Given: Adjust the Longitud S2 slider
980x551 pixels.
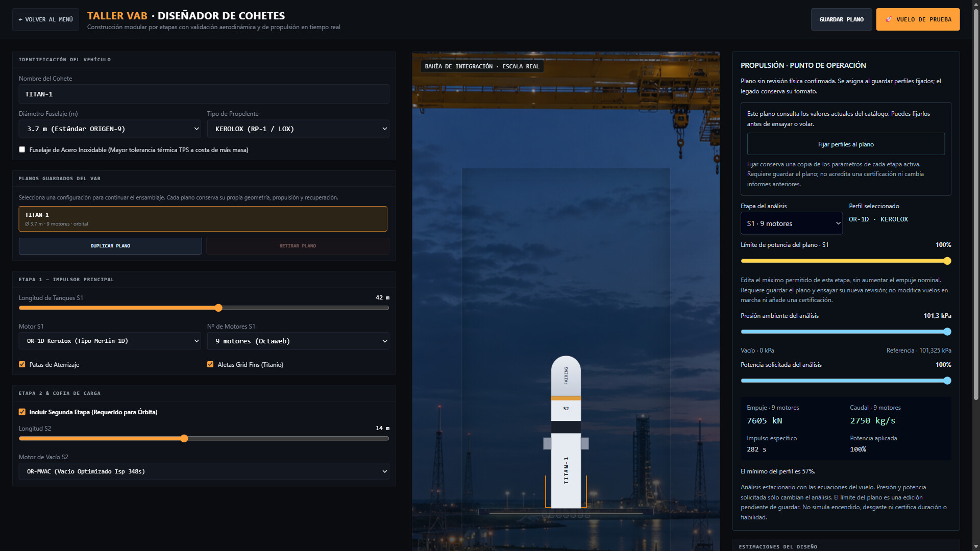Looking at the screenshot, I should (x=204, y=438).
